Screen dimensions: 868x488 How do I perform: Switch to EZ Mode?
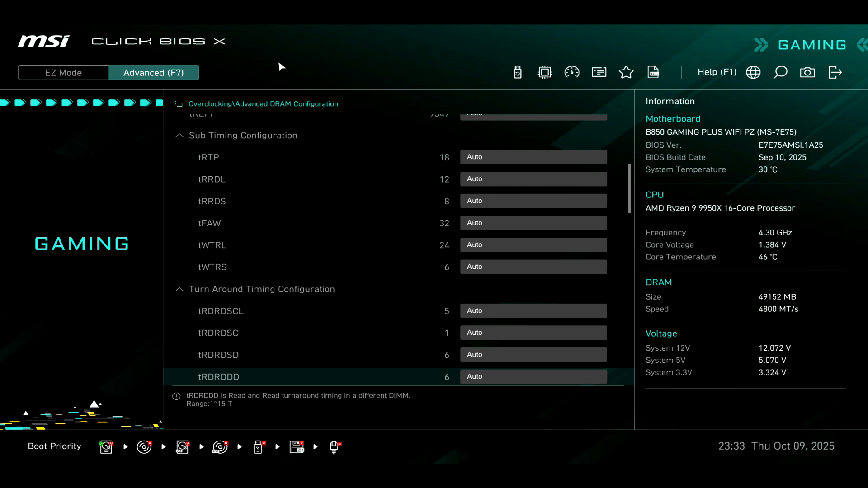point(63,73)
